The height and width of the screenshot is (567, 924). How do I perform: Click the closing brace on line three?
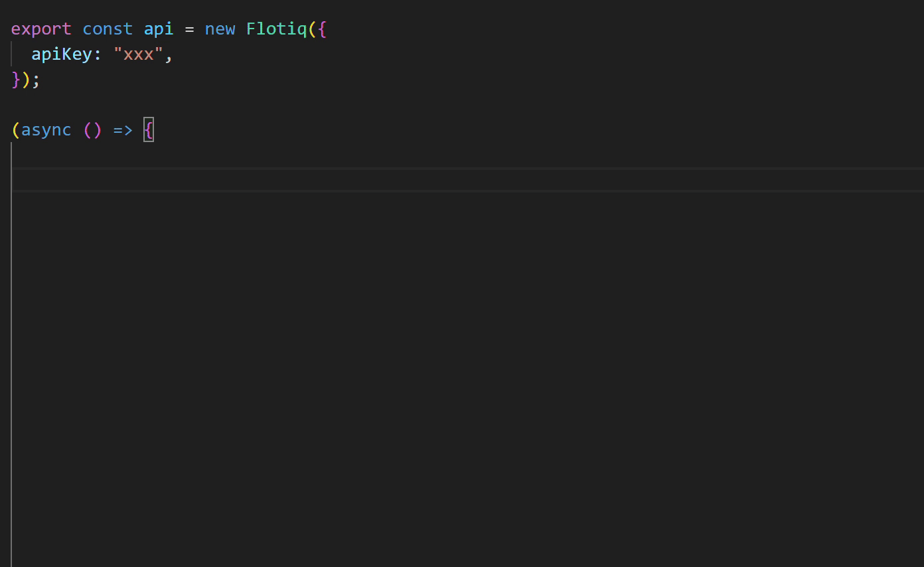16,80
